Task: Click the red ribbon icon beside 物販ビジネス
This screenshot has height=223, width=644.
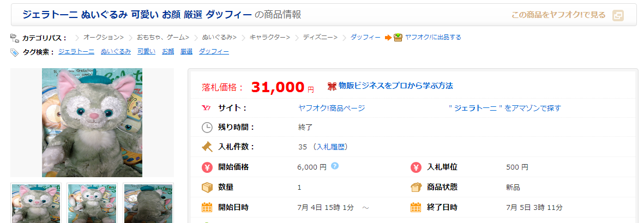Action: (x=332, y=86)
